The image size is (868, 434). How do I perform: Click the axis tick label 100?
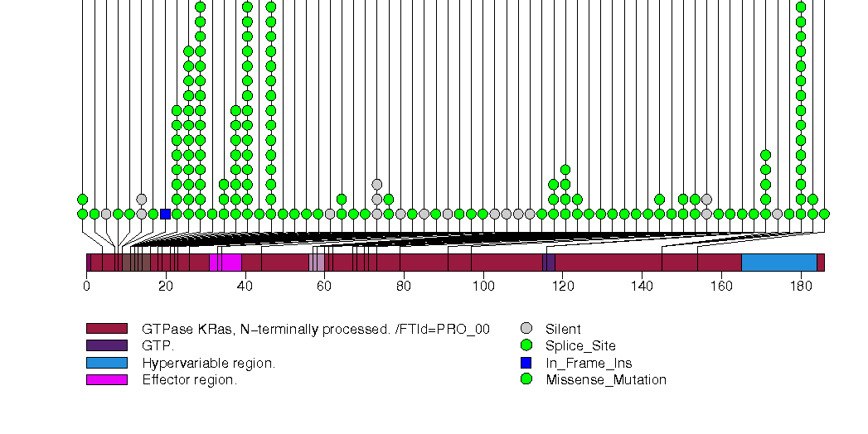click(483, 287)
